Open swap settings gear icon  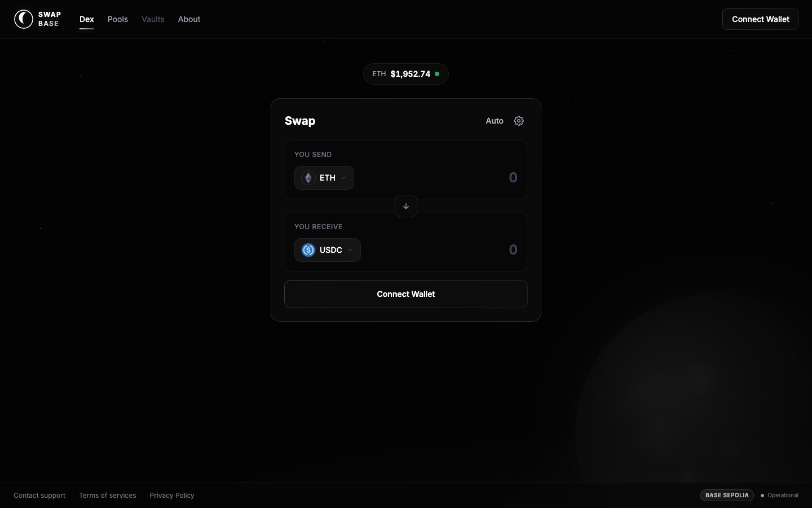click(519, 121)
